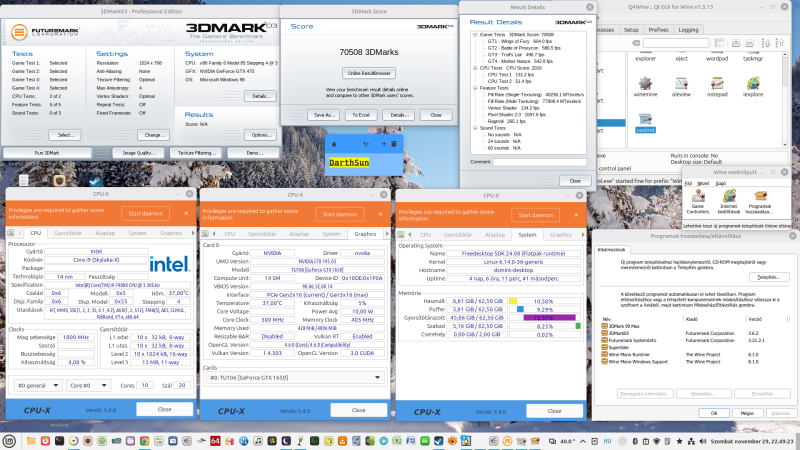Image resolution: width=800 pixels, height=450 pixels.
Task: Launch the notepad icon in Q4Wine
Action: pyautogui.click(x=717, y=86)
